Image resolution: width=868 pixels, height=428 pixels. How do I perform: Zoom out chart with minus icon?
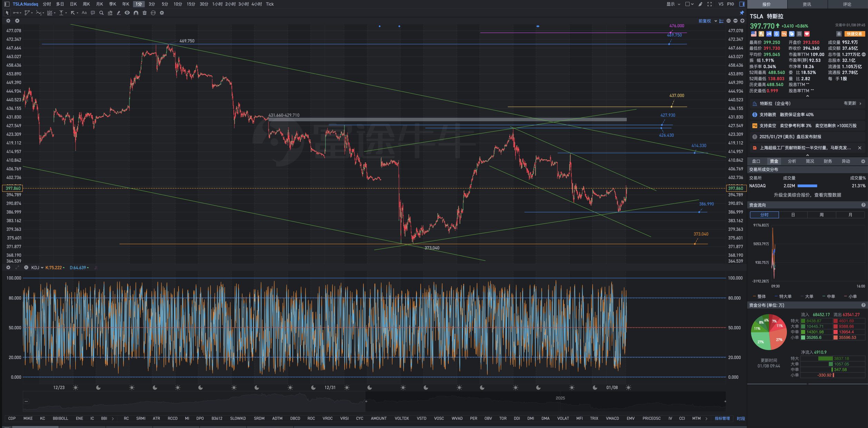click(x=735, y=21)
